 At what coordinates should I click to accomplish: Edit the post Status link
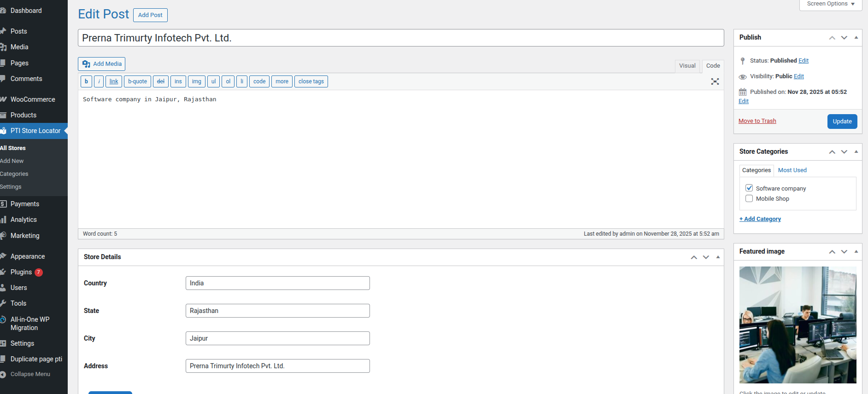[x=803, y=61]
